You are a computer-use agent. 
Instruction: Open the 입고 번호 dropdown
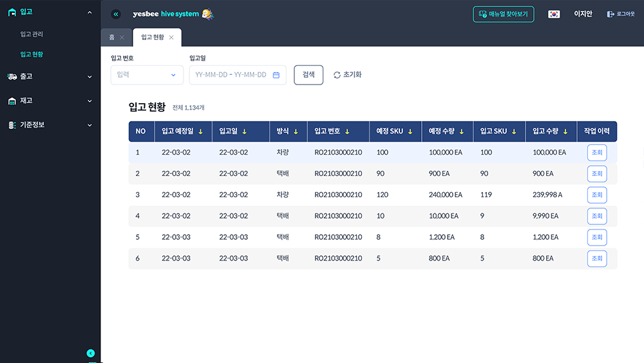pos(147,75)
